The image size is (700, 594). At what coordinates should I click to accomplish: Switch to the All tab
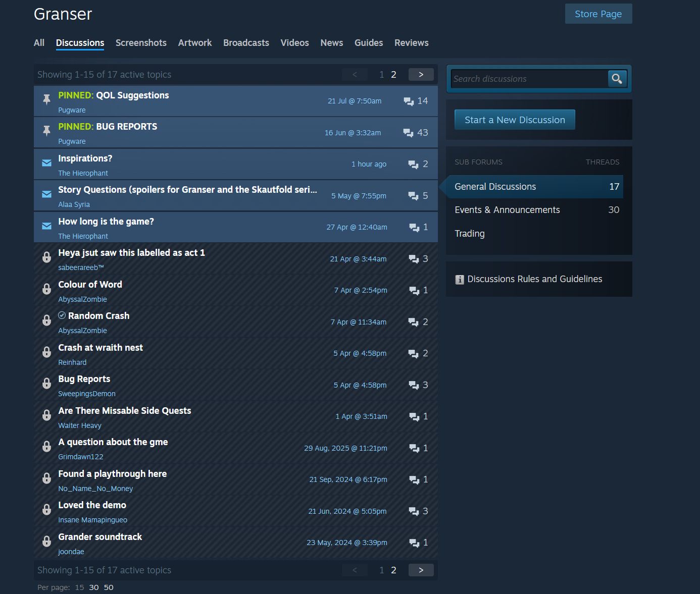point(39,43)
